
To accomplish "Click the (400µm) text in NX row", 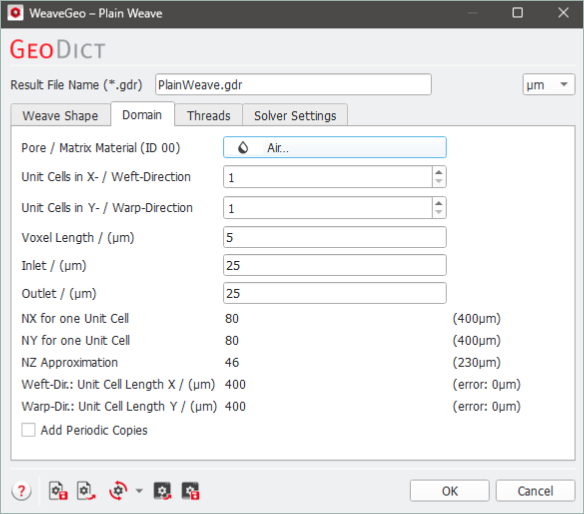I will point(476,318).
